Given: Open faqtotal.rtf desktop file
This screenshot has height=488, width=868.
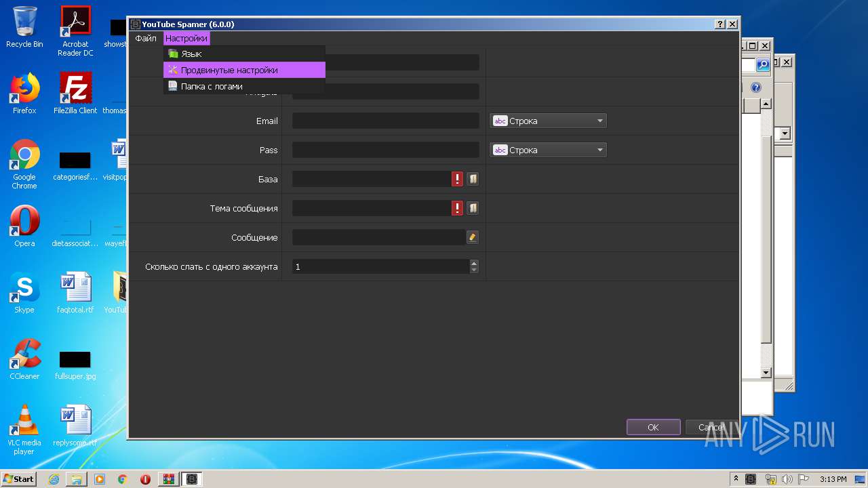Looking at the screenshot, I should click(75, 293).
